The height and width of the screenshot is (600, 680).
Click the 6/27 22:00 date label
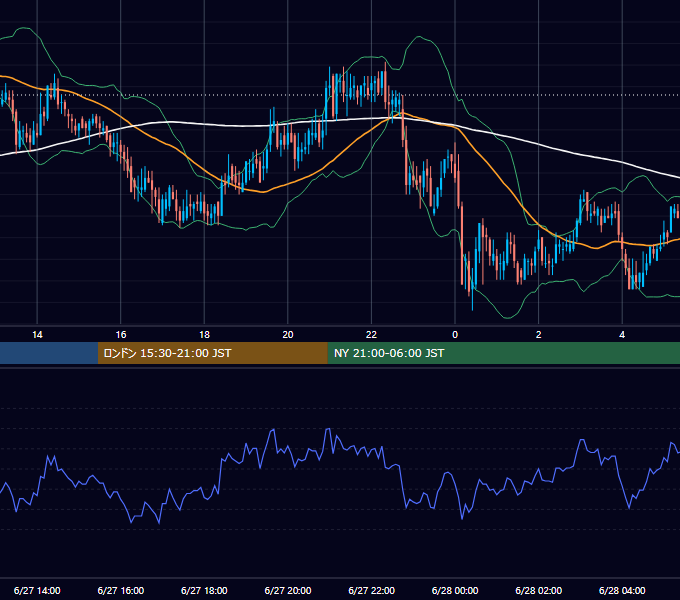[371, 590]
